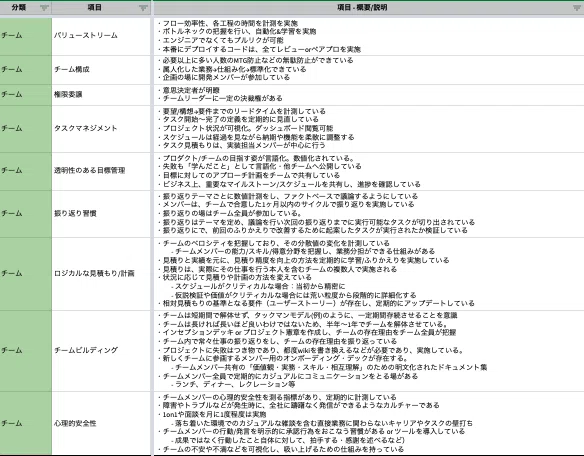Click the チーム cell in the 権限委譲 row
The height and width of the screenshot is (456, 584).
(26, 95)
